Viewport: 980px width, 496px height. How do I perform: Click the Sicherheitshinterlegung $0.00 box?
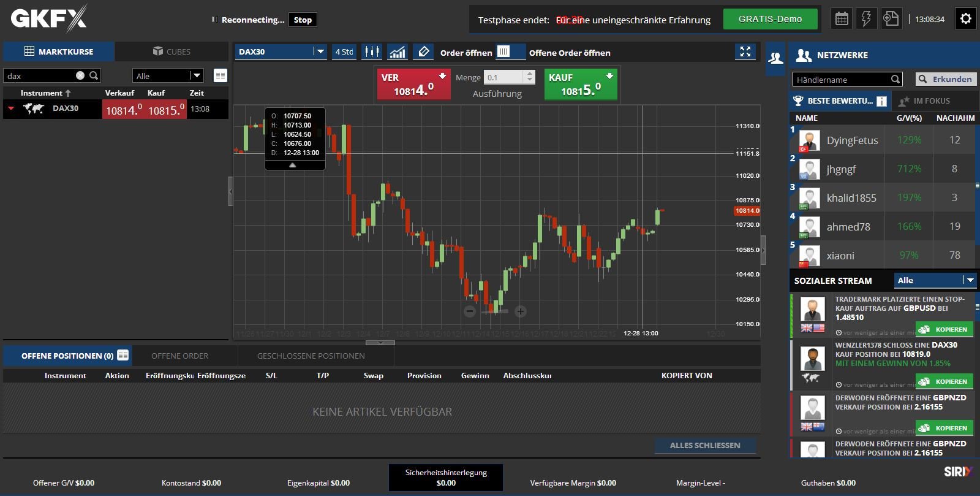pyautogui.click(x=446, y=478)
